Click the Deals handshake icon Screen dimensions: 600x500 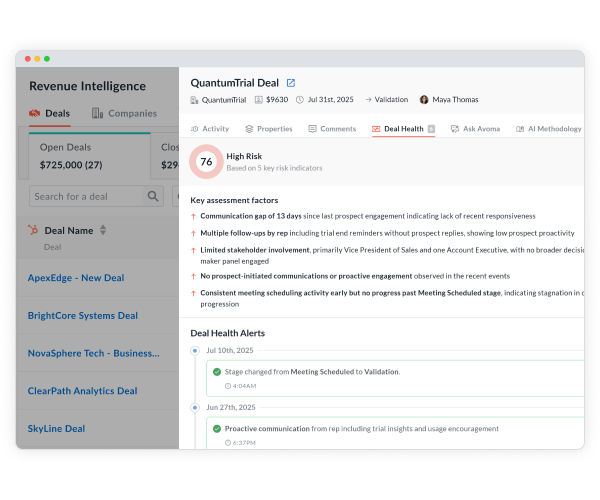click(x=34, y=113)
